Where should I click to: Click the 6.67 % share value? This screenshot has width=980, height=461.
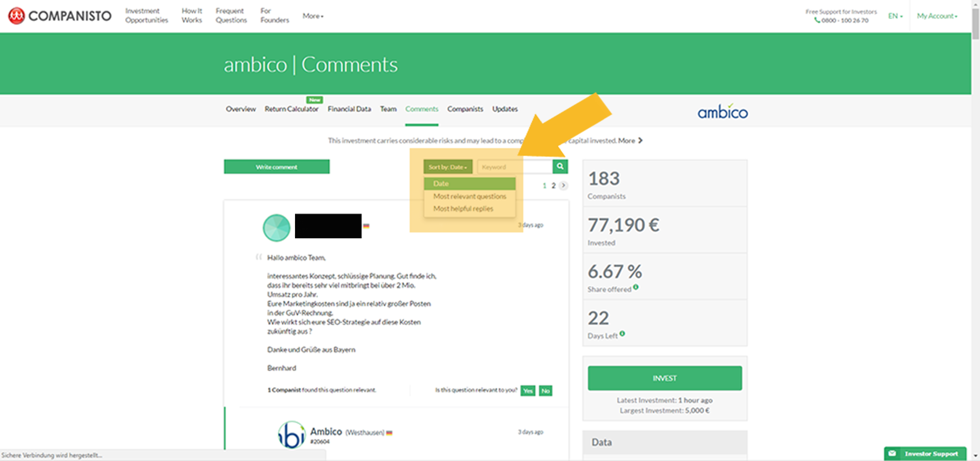click(x=615, y=271)
